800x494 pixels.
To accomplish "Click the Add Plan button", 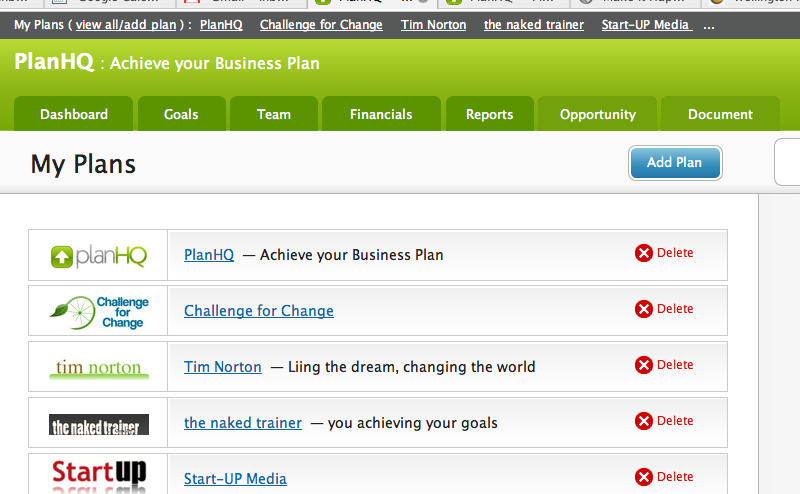I will (675, 163).
